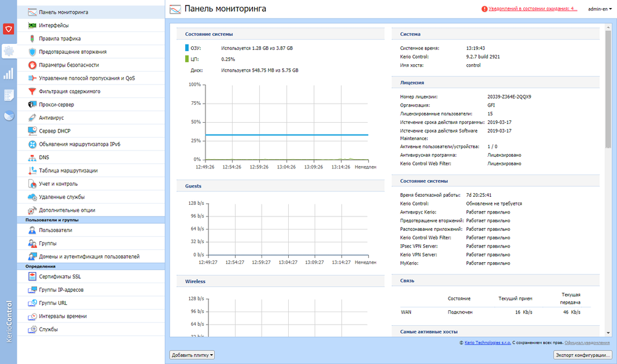Click the Группы URL icon

pos(32,303)
